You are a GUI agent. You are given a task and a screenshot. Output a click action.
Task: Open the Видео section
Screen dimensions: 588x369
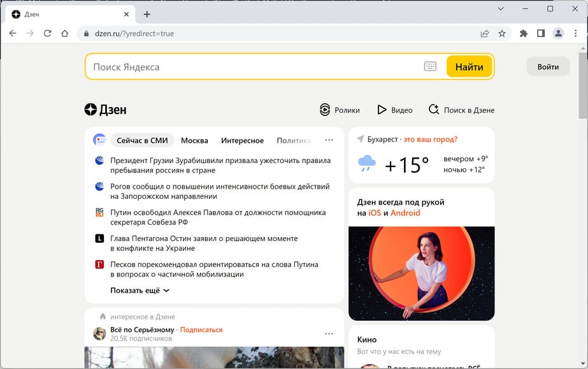(x=395, y=110)
